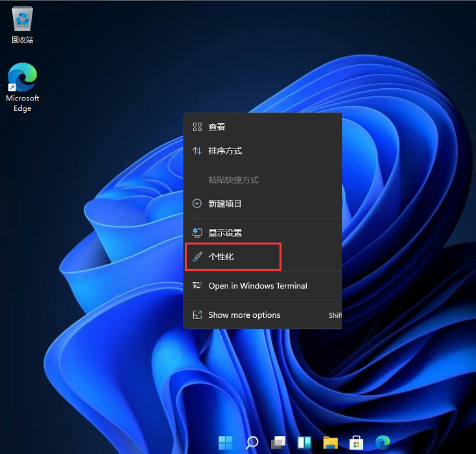Click the monitor gear icon beside 显示设置

[x=197, y=233]
